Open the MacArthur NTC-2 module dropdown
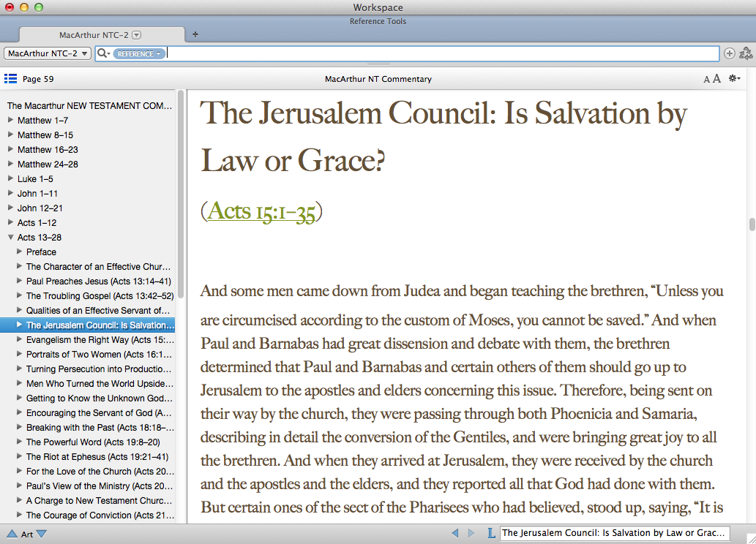756x544 pixels. [48, 53]
